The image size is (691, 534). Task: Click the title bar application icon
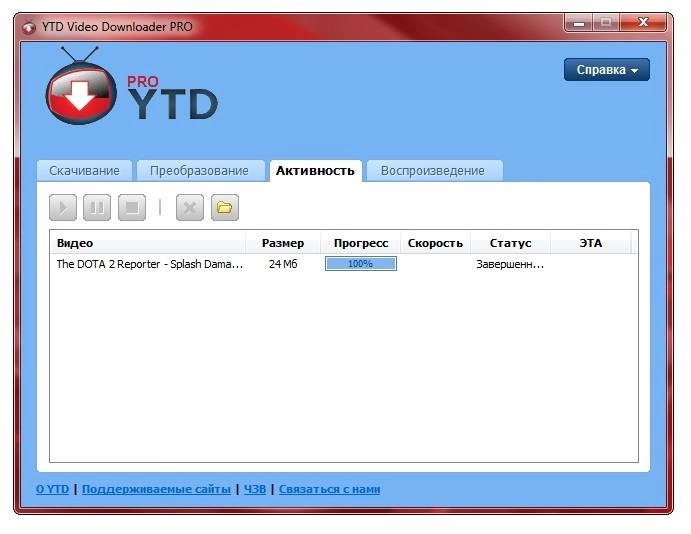[x=29, y=27]
